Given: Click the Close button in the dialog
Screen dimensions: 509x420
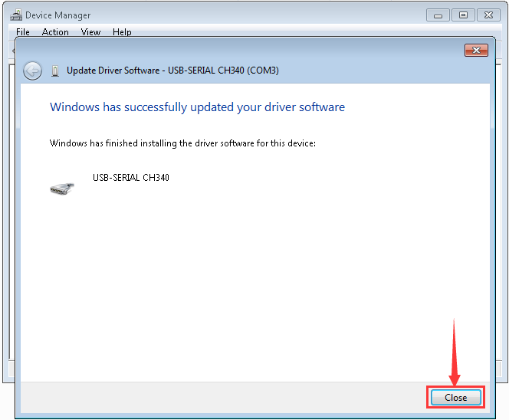Looking at the screenshot, I should (455, 398).
